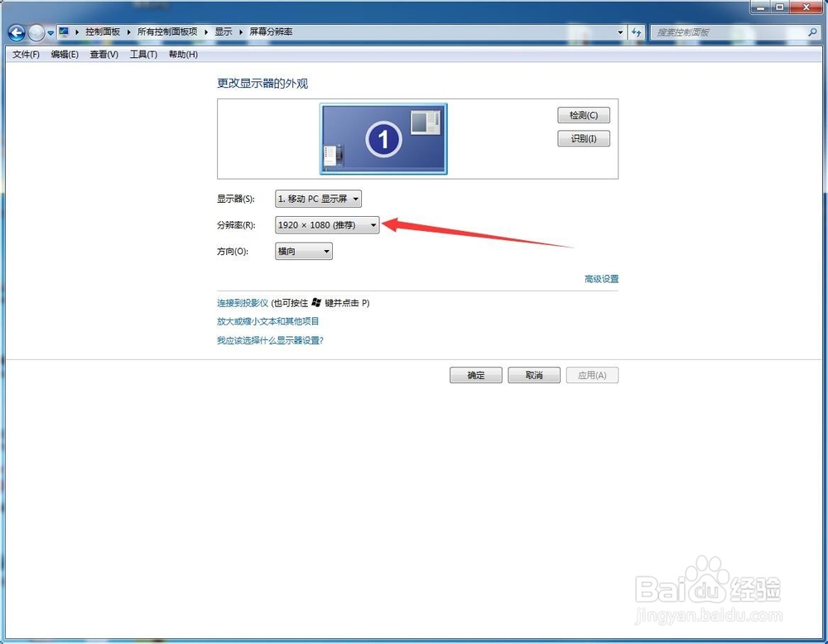Click the 确定 OK button
The image size is (828, 644).
(x=475, y=375)
